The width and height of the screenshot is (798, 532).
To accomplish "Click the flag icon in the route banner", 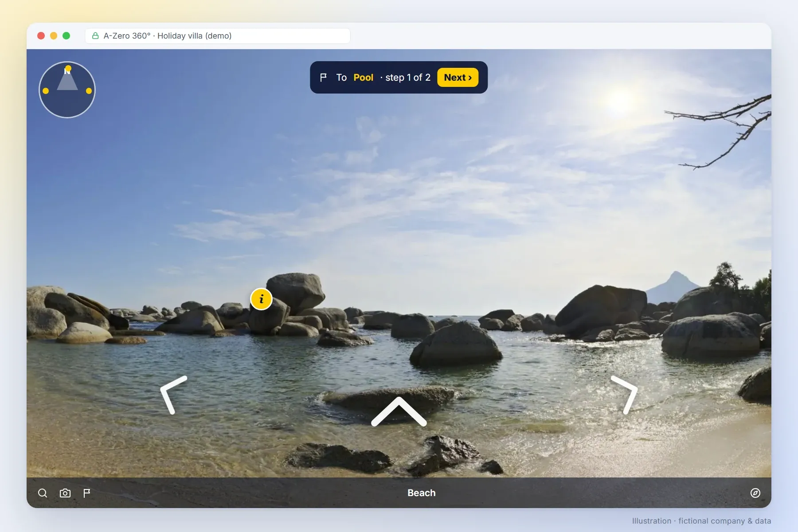I will tap(324, 78).
